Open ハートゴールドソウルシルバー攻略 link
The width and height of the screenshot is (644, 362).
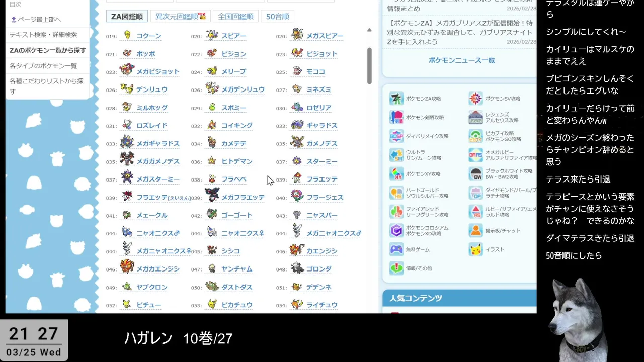427,193
